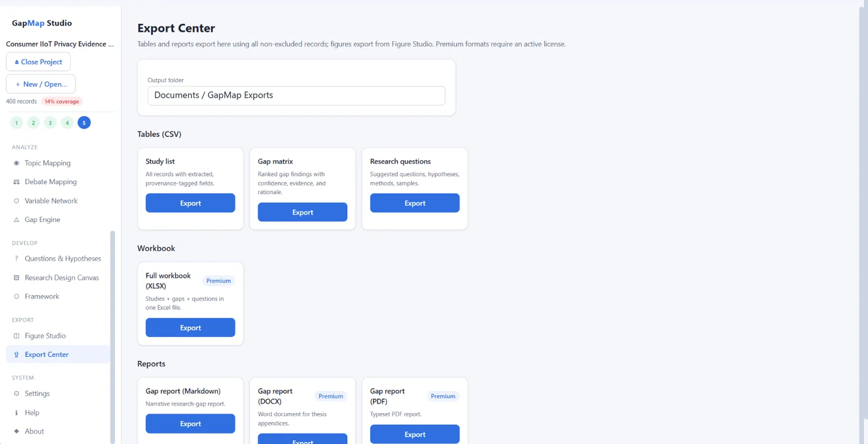
Task: Go to workflow step 3 circle
Action: [50, 123]
